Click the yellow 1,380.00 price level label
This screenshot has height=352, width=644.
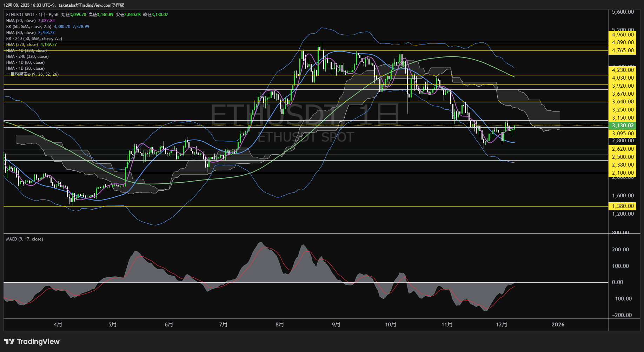coord(623,206)
